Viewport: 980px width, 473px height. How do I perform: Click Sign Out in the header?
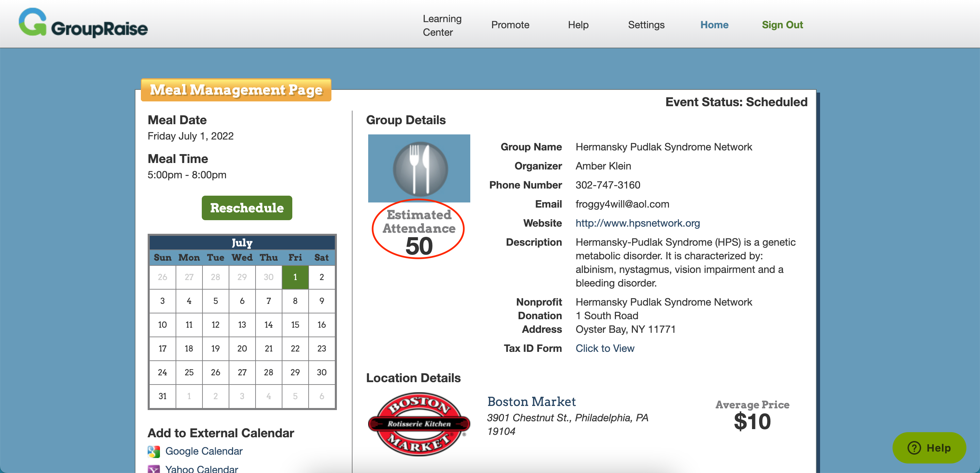782,25
